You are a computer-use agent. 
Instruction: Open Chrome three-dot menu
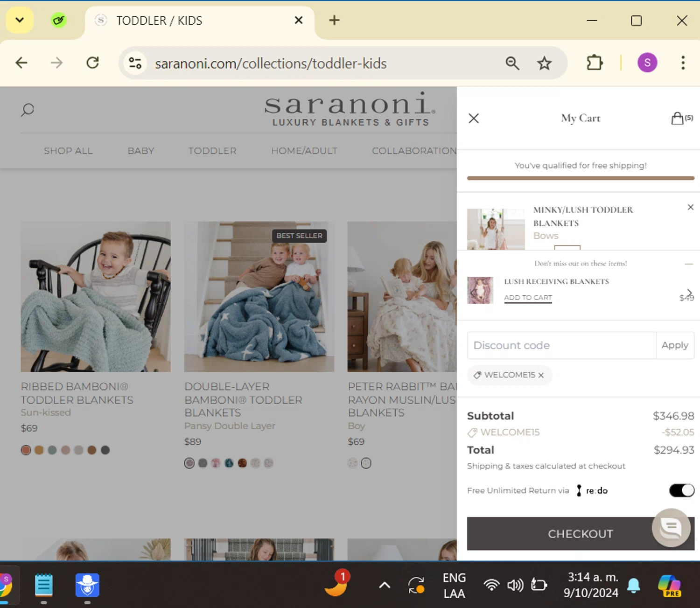coord(683,63)
